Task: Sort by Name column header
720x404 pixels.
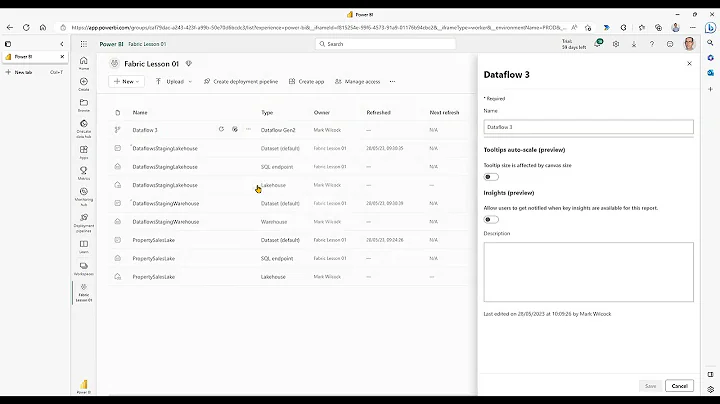Action: click(x=140, y=112)
